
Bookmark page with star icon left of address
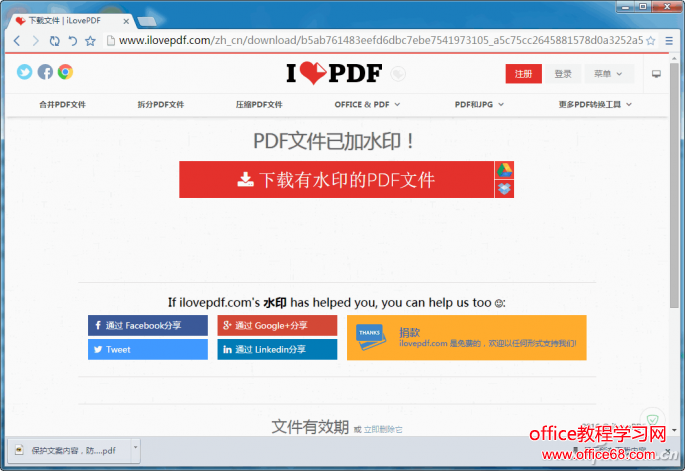tap(90, 41)
